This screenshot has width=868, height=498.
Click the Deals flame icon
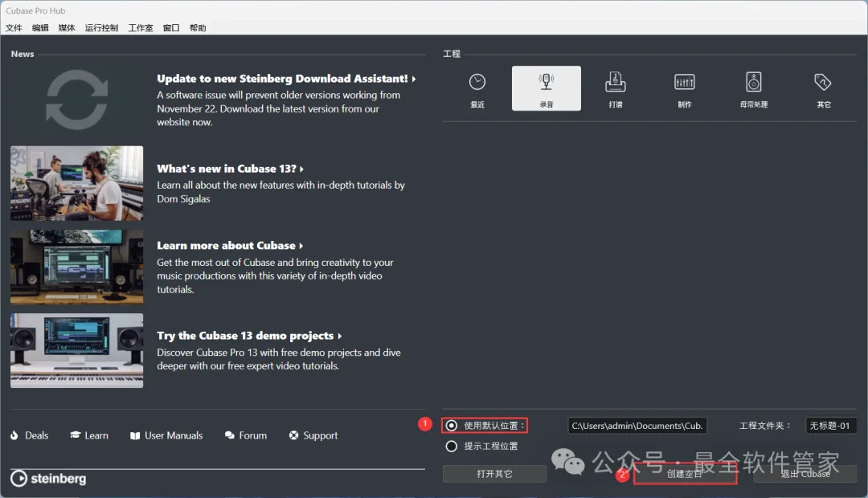14,435
